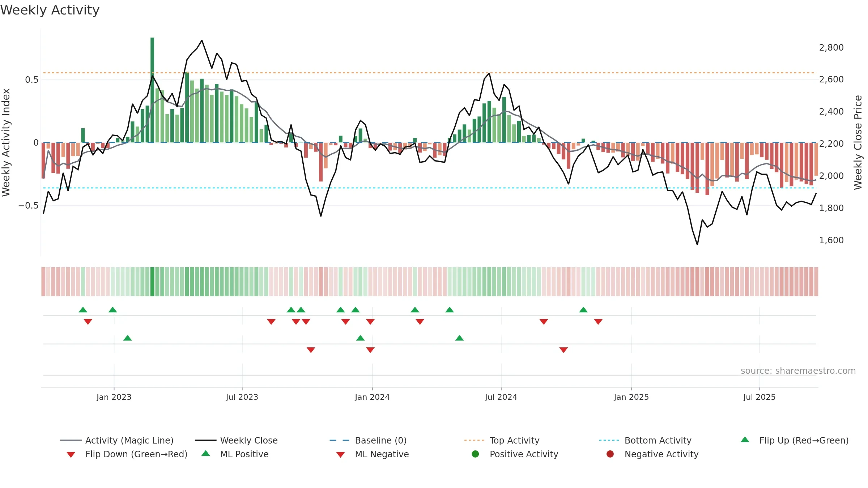Click the last ML Negative marker near Oct 2024
868x488 pixels.
pos(563,350)
